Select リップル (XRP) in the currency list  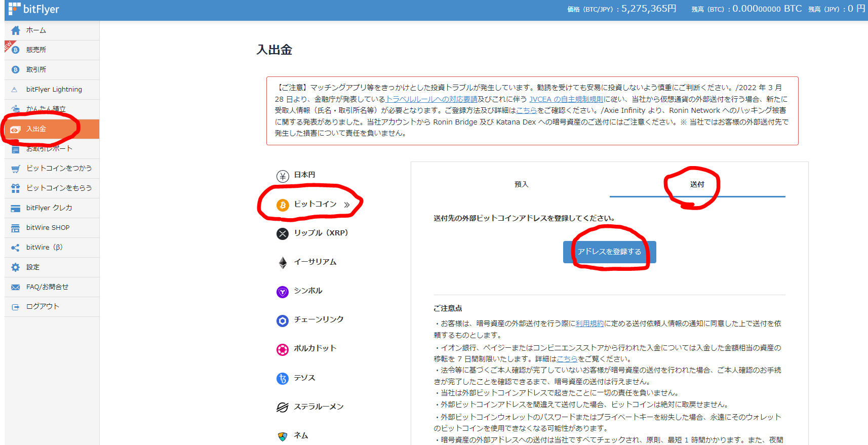pos(321,233)
